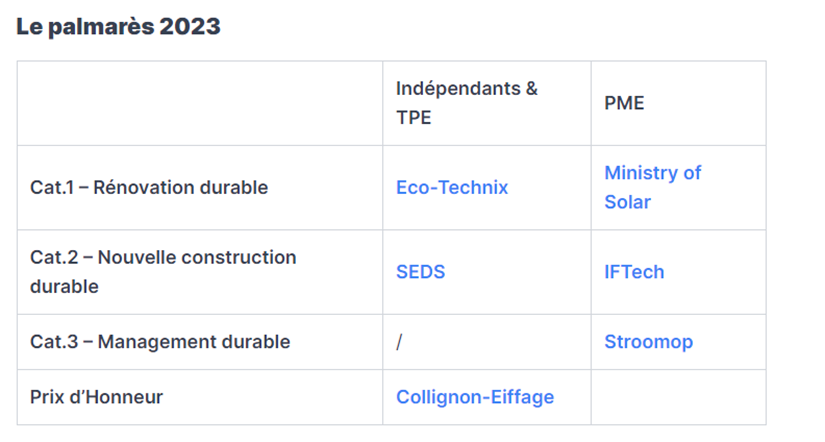Open the Ministry of Solar link
Image resolution: width=825 pixels, height=442 pixels.
click(652, 187)
